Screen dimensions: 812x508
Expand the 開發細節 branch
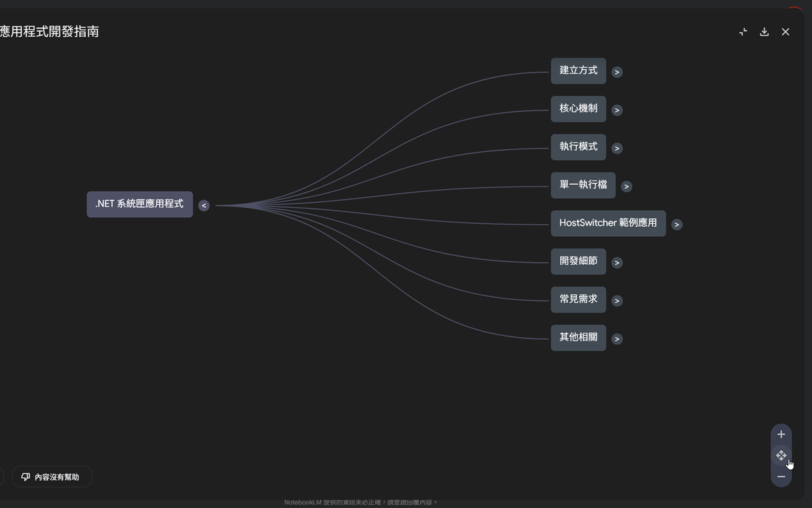click(617, 262)
